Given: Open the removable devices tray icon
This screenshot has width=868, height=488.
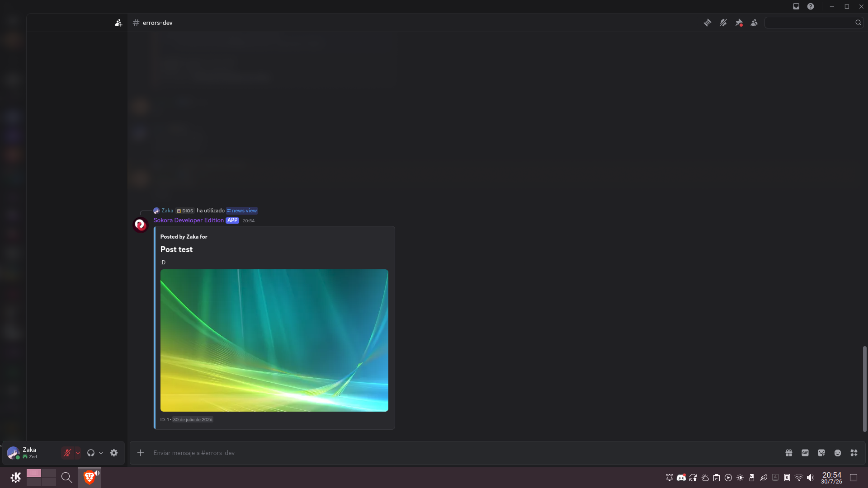Looking at the screenshot, I should point(752,478).
